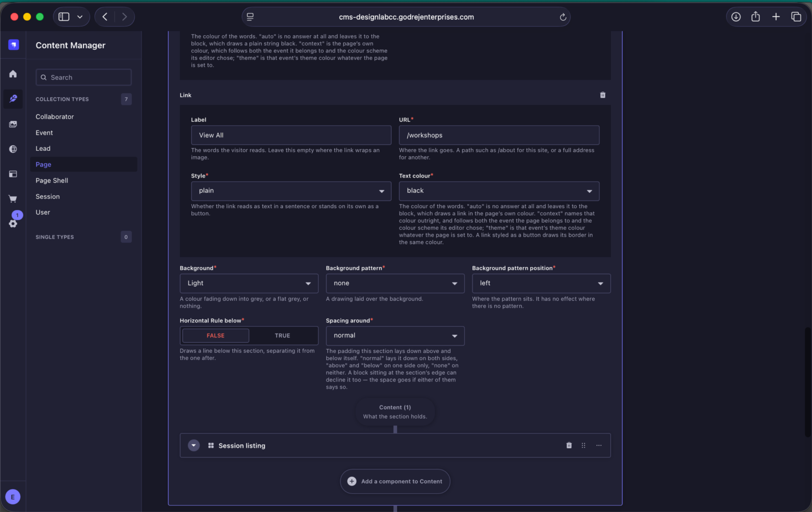Open the Collaborator collection type
The width and height of the screenshot is (812, 512).
[55, 117]
